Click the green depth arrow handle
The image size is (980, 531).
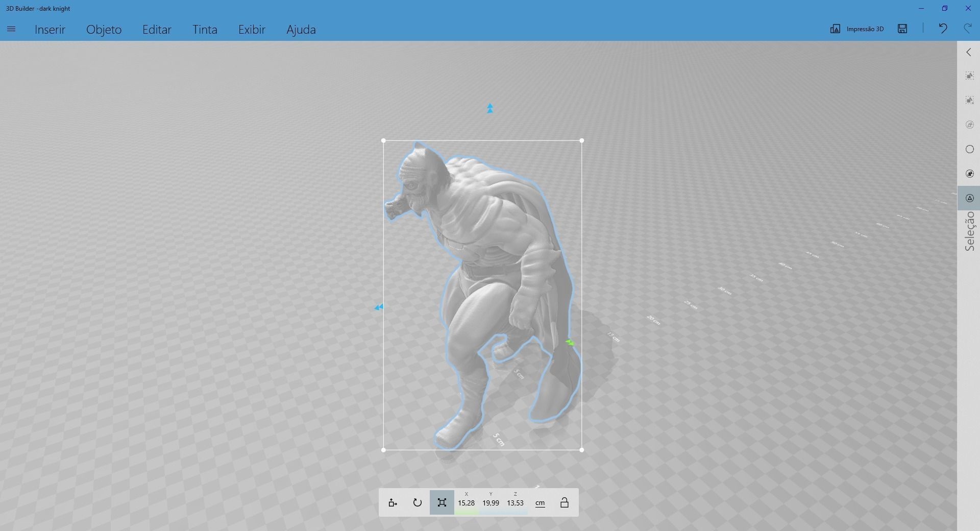coord(570,343)
